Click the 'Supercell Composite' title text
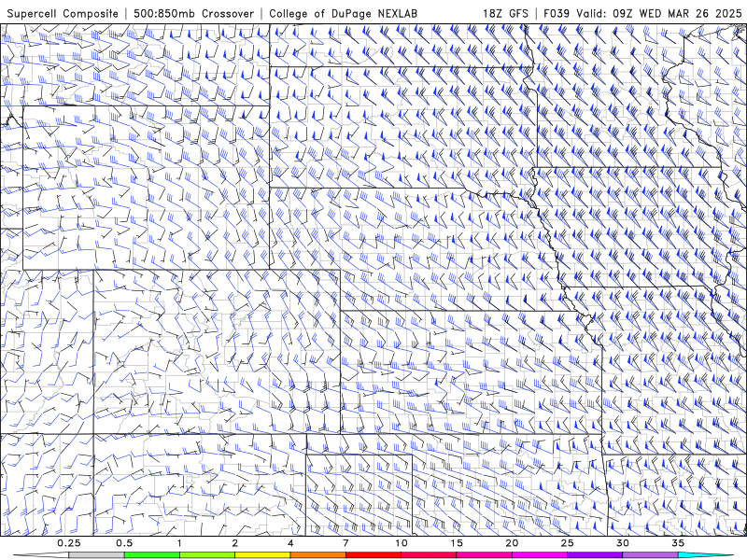This screenshot has height=560, width=747. (x=63, y=13)
